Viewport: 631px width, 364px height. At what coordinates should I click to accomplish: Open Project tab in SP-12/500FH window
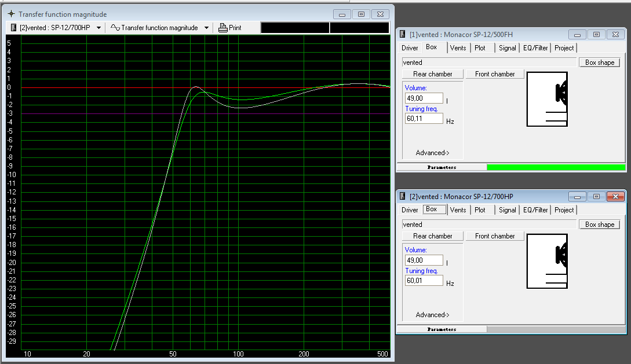[x=564, y=48]
